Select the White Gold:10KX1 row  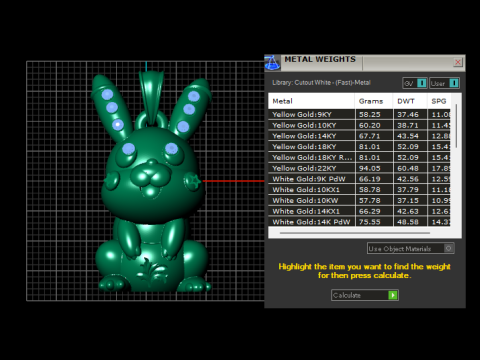[x=359, y=189]
